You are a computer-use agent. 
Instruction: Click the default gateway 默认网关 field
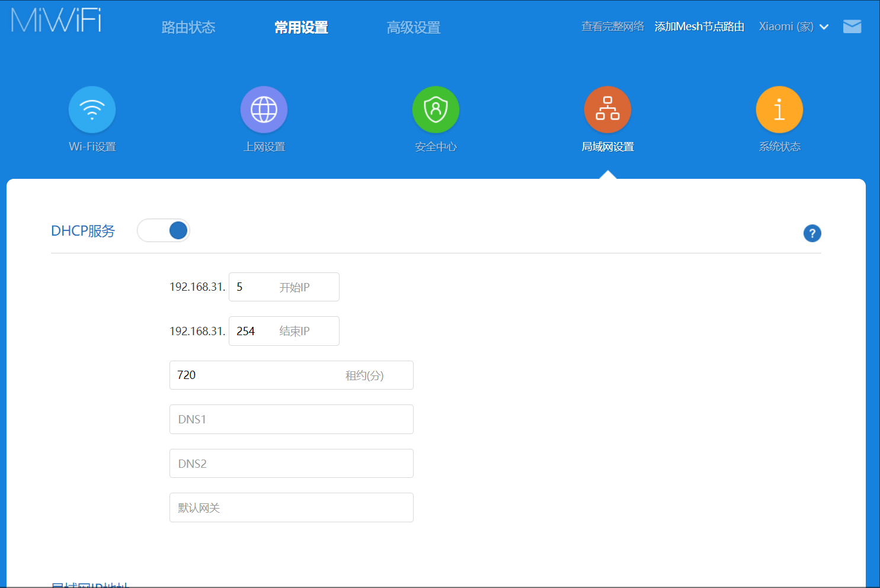pyautogui.click(x=291, y=507)
